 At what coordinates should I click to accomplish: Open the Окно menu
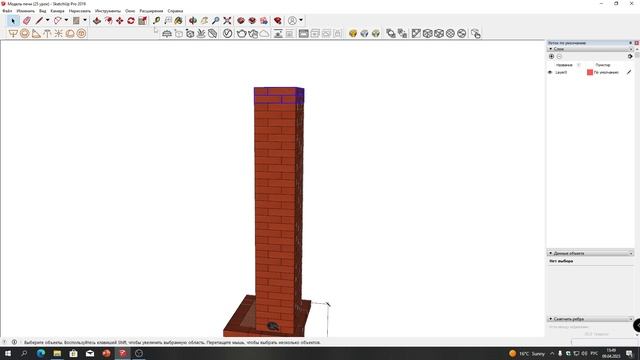[x=130, y=11]
